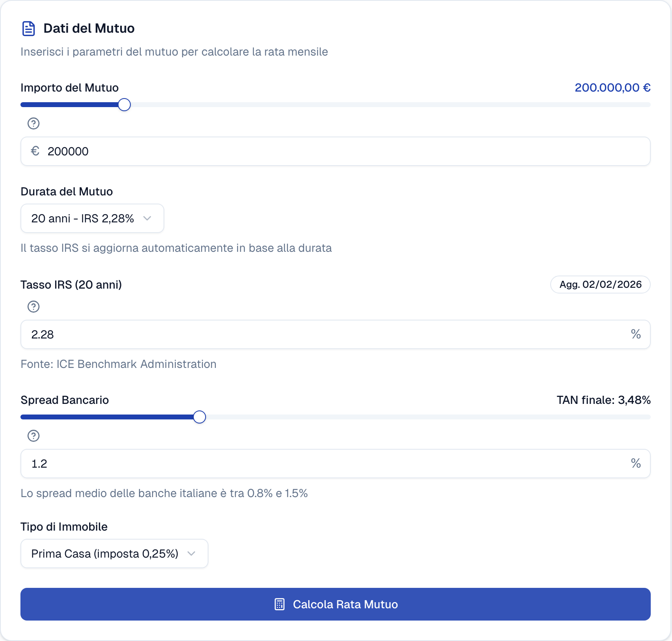Viewport: 672px width, 641px height.
Task: Open the help tooltip for Spread Bancario
Action: 33,436
